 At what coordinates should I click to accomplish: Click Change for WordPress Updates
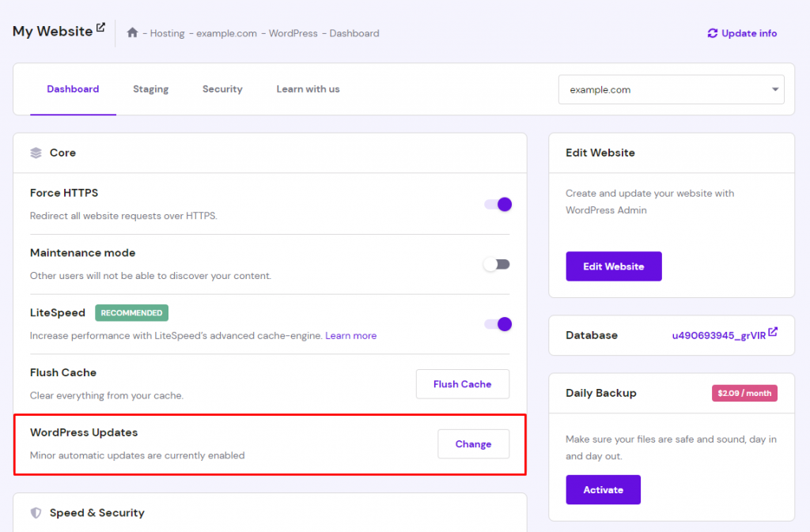[x=473, y=444]
